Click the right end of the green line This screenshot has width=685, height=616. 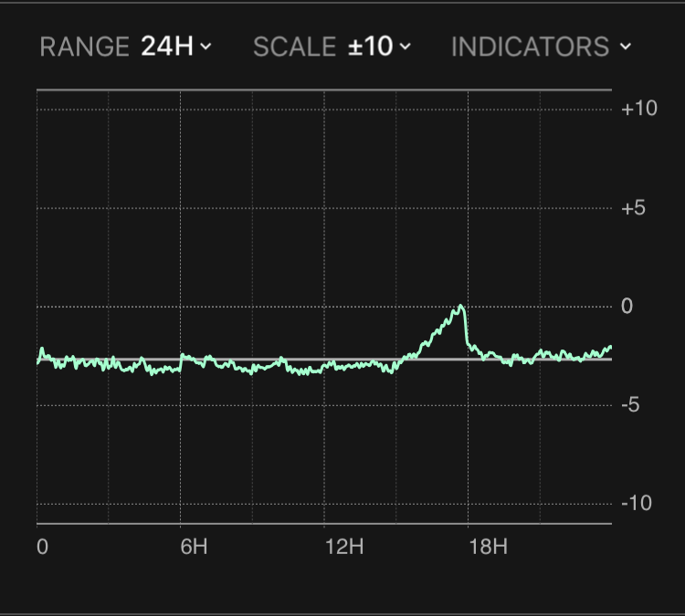[x=609, y=348]
